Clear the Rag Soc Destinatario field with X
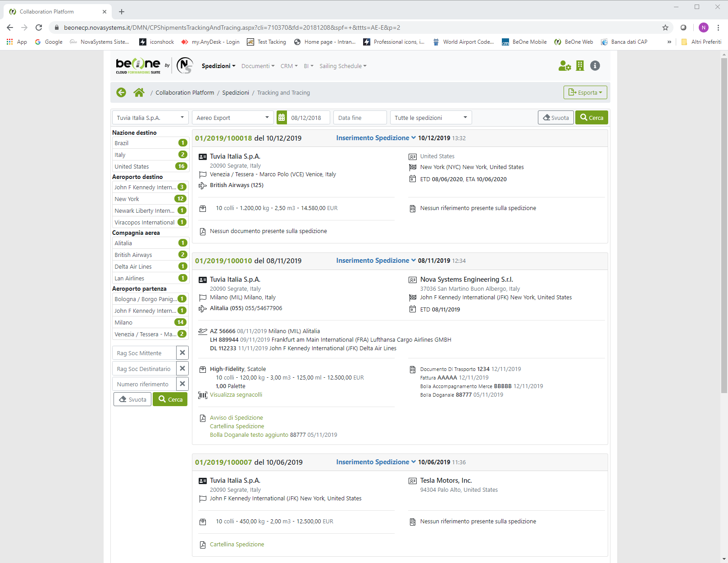This screenshot has width=728, height=563. click(x=182, y=368)
